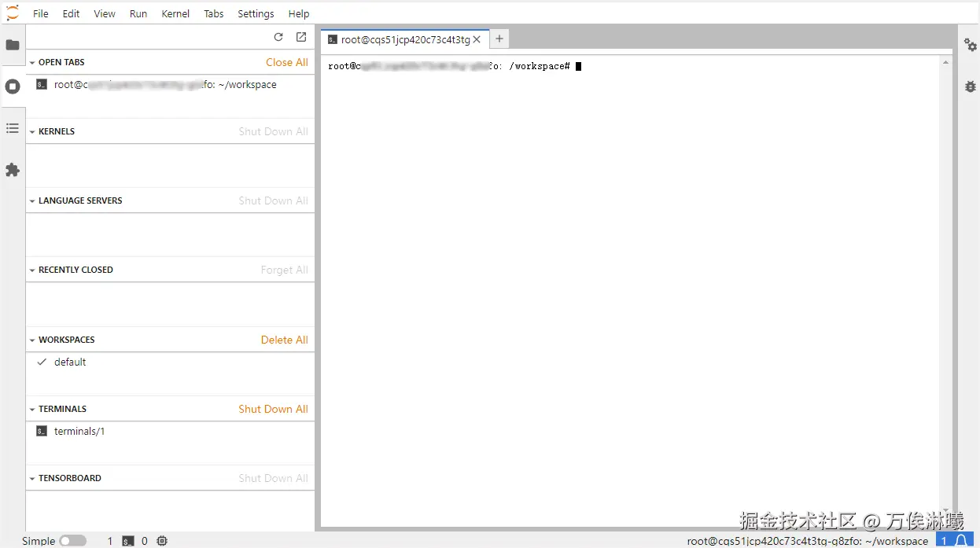Click Shut Down All in TENSORBOARD section
980x548 pixels.
point(274,478)
